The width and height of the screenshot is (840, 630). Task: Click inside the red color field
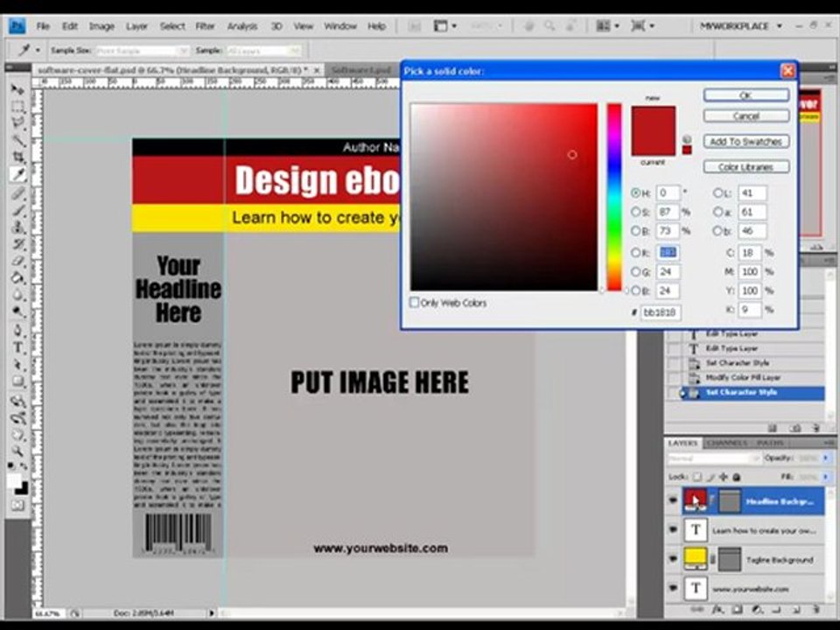click(x=504, y=197)
